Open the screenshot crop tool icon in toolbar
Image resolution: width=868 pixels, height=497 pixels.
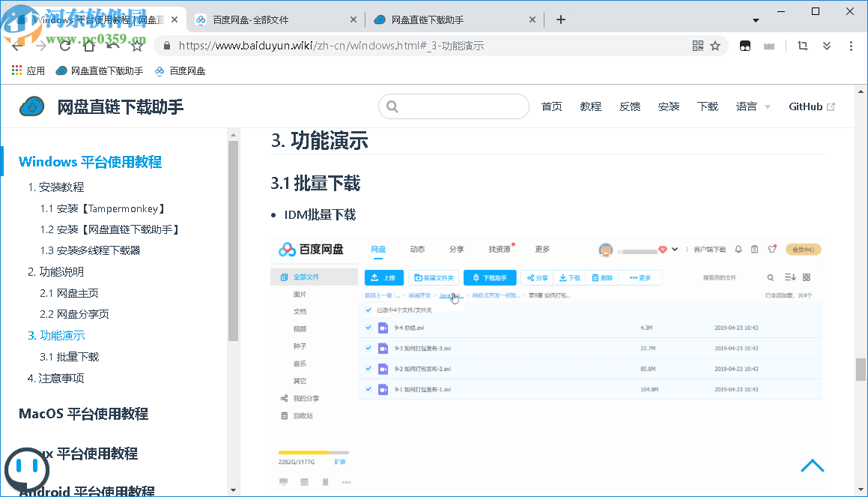point(802,46)
